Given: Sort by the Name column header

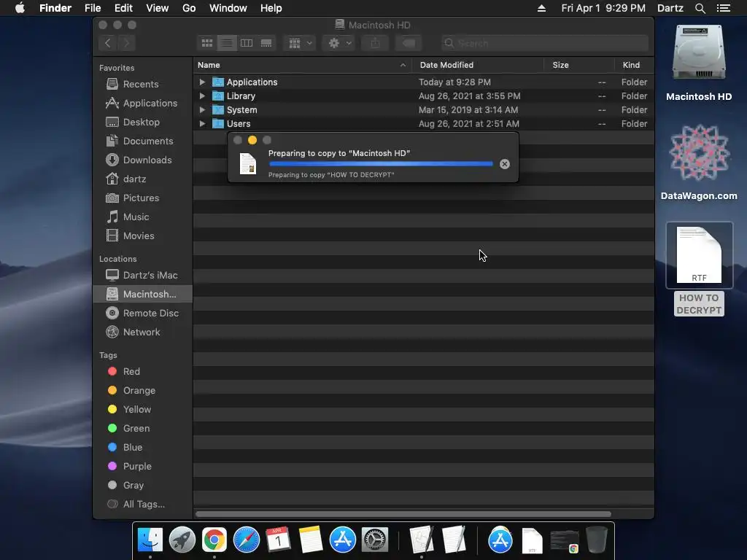Looking at the screenshot, I should point(303,65).
